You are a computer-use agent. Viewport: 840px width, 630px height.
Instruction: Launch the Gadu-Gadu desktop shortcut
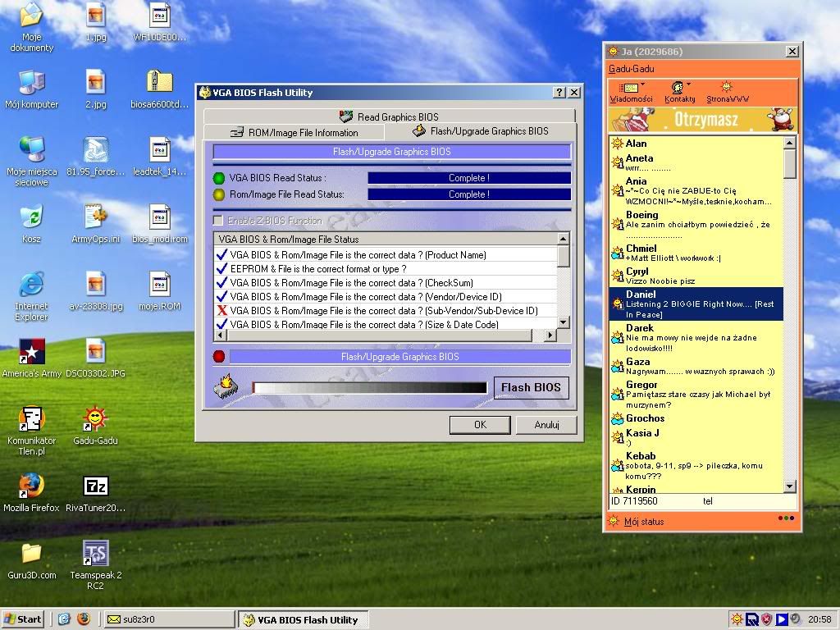95,426
